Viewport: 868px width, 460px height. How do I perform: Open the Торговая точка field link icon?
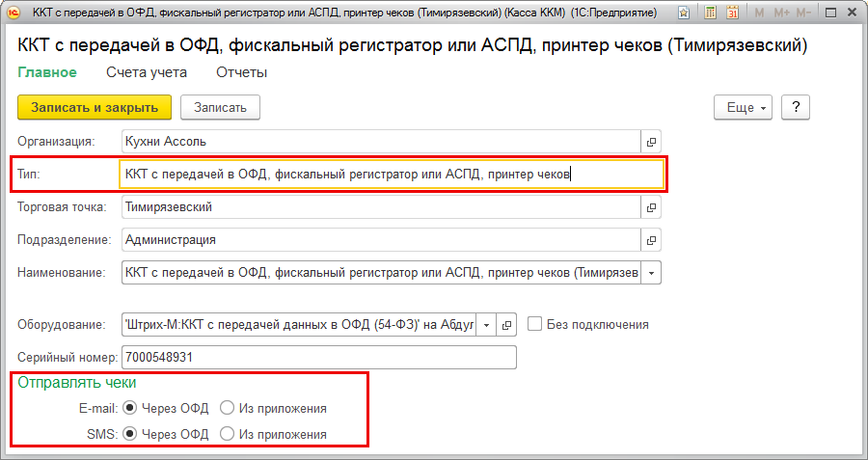[x=651, y=207]
